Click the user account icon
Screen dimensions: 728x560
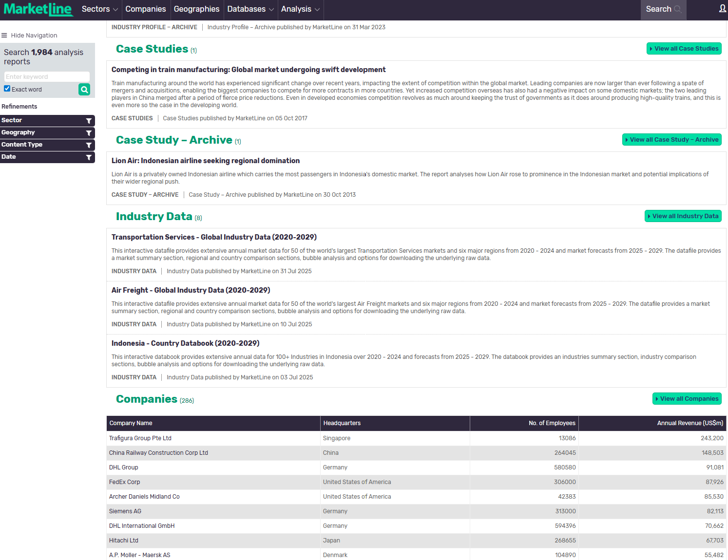coord(722,9)
